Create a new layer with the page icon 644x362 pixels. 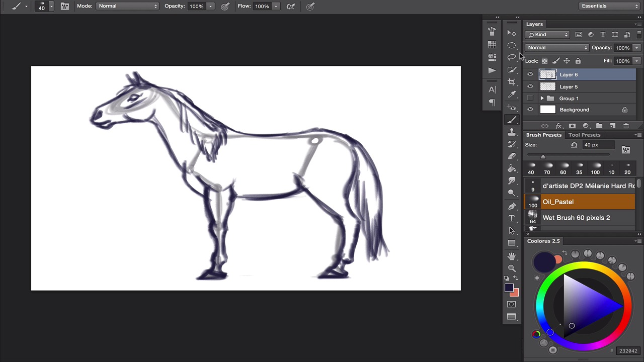point(612,126)
